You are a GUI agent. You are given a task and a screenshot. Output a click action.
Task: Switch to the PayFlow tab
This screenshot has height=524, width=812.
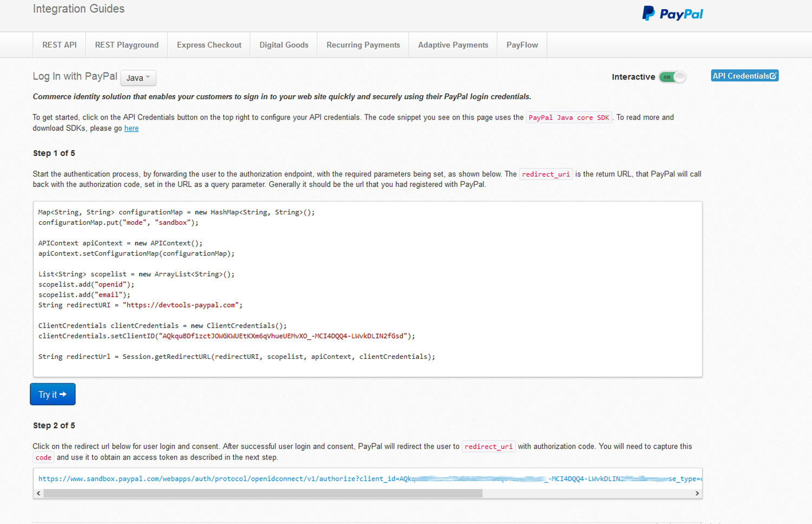pos(522,45)
